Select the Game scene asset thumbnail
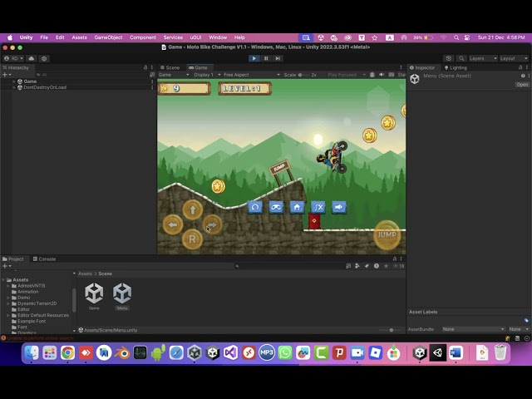This screenshot has width=532, height=399. tap(94, 293)
